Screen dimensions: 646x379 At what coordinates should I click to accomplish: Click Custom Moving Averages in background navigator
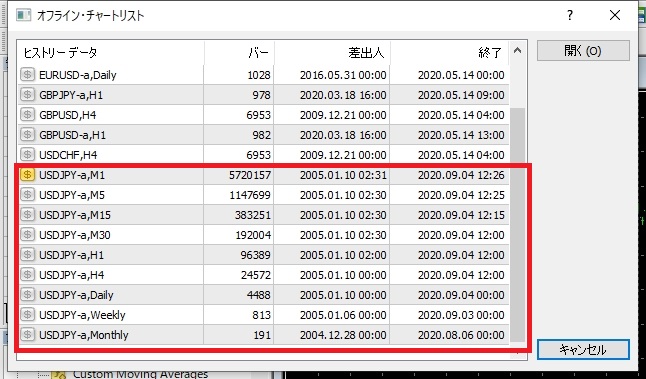point(140,374)
